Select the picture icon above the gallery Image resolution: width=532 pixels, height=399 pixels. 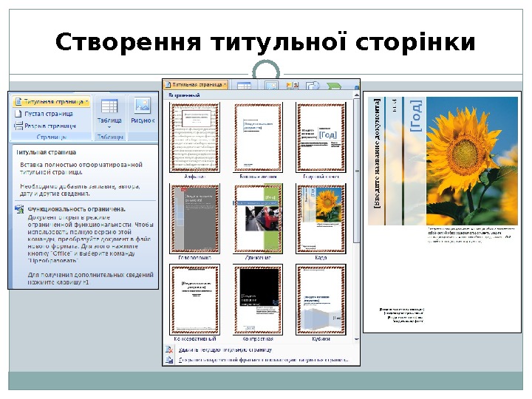(271, 85)
